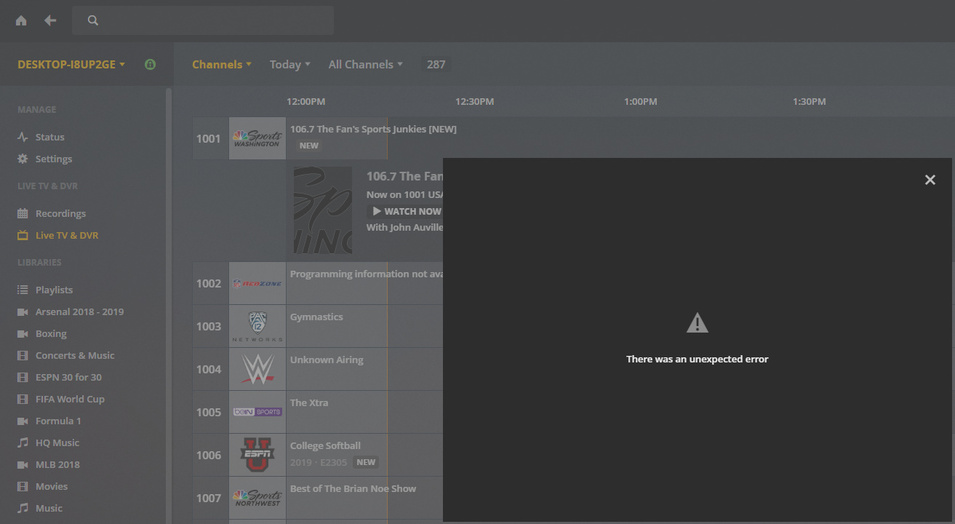The height and width of the screenshot is (524, 955).
Task: Open the HQ Music library
Action: [57, 443]
